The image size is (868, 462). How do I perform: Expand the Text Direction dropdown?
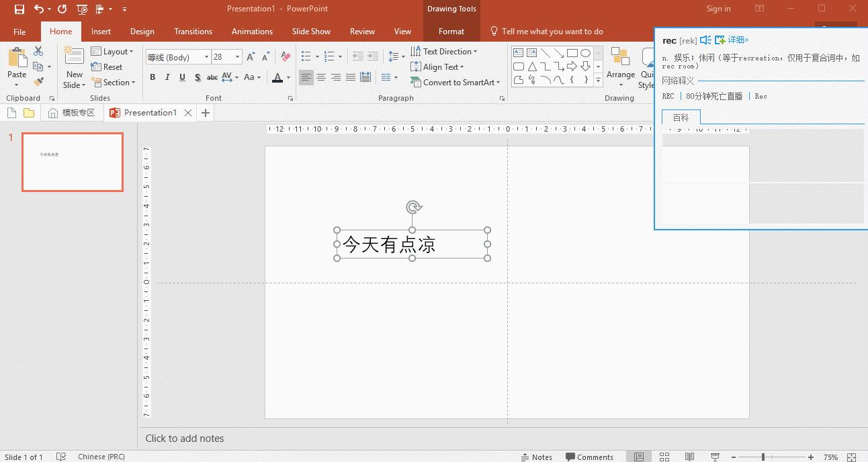[475, 52]
